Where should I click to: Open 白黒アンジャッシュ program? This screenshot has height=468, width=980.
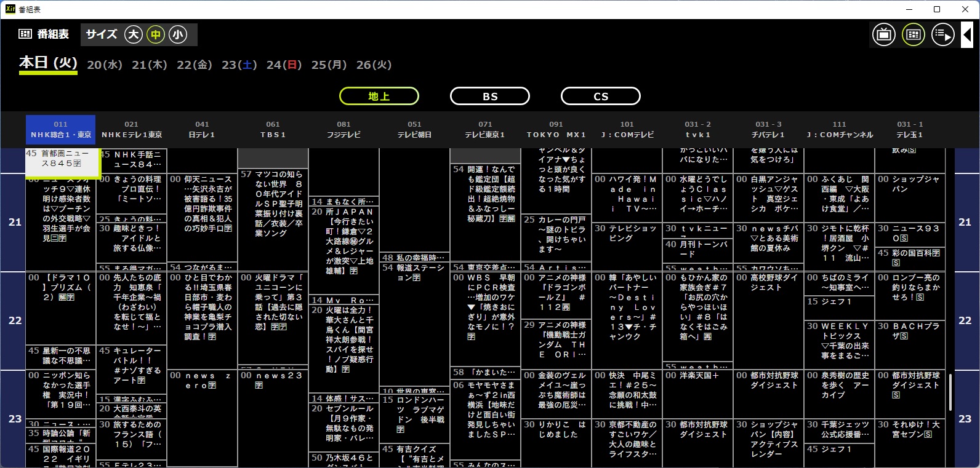769,197
